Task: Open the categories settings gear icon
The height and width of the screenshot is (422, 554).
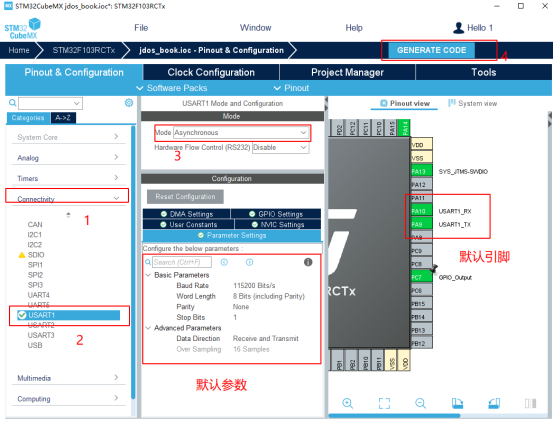Action: coord(129,103)
